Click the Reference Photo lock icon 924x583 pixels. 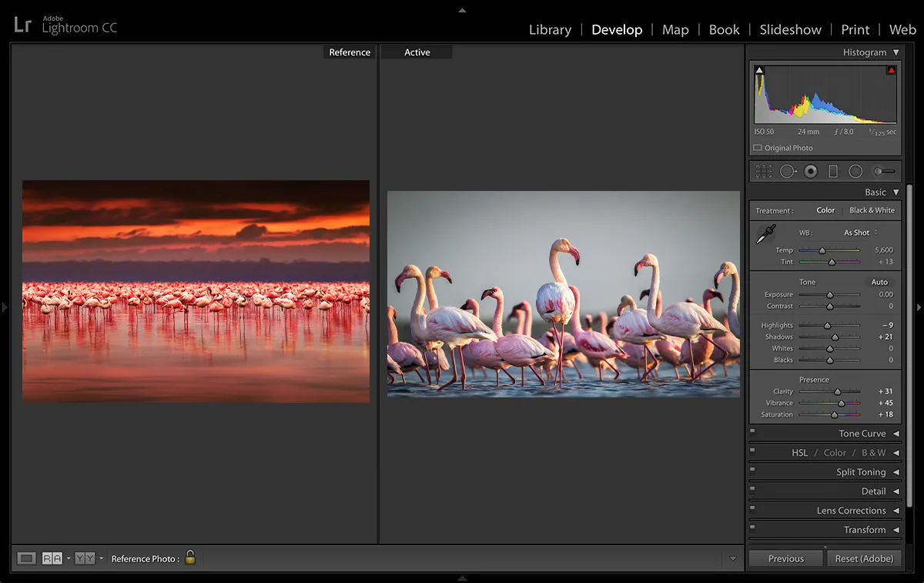tap(190, 558)
